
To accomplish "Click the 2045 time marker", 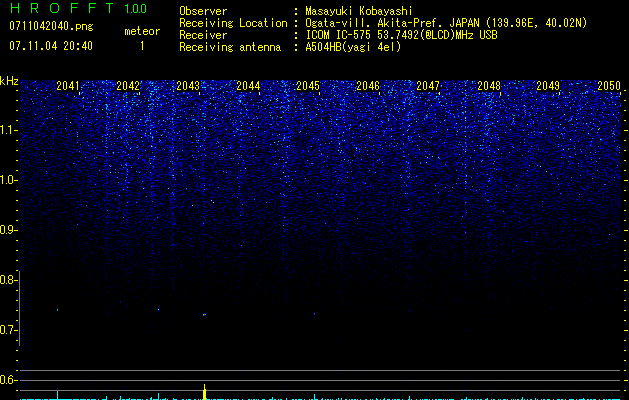I will [x=308, y=85].
